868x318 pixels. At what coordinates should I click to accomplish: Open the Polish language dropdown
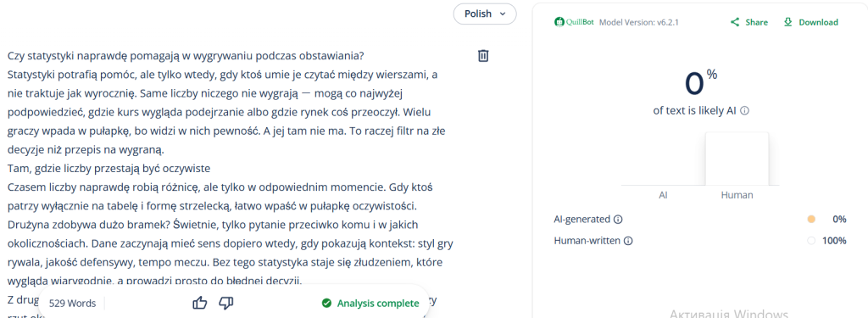pyautogui.click(x=484, y=14)
